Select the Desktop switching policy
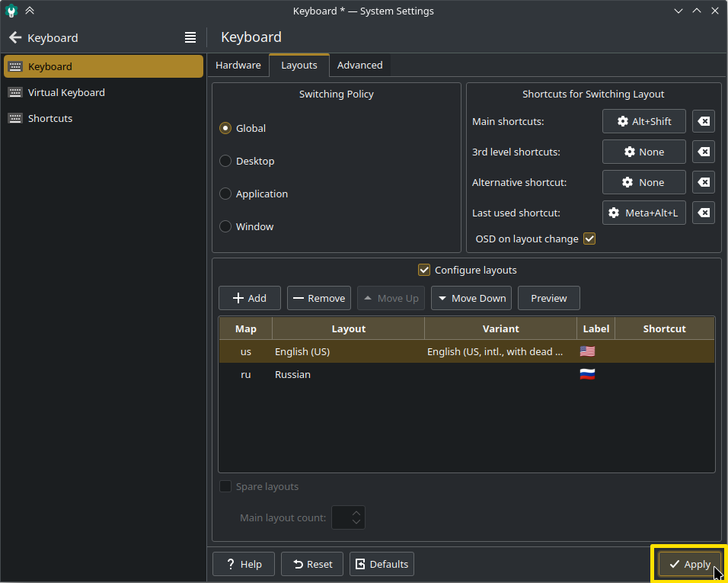This screenshot has height=583, width=728. coord(225,162)
